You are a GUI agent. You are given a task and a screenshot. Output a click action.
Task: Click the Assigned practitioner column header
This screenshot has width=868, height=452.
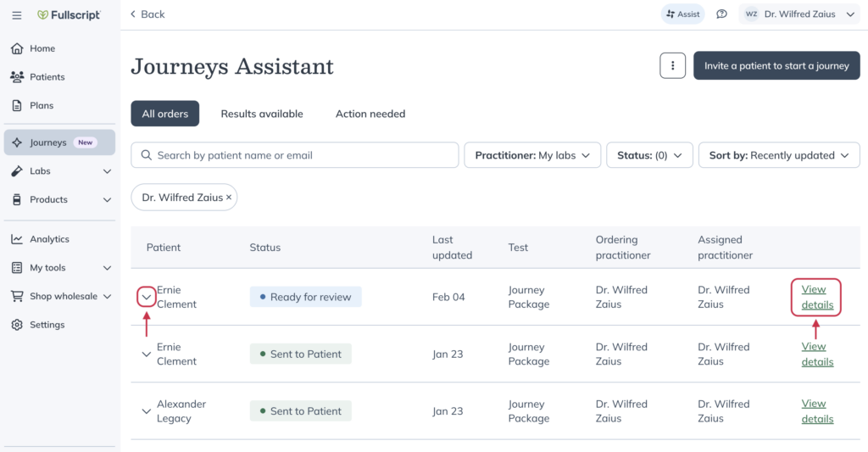click(x=726, y=248)
